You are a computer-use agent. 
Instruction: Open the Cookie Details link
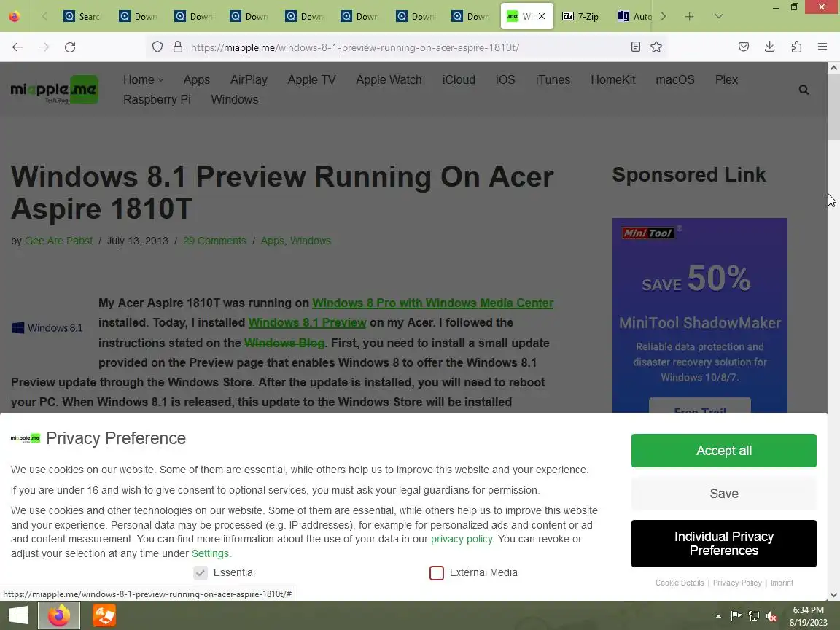click(680, 583)
